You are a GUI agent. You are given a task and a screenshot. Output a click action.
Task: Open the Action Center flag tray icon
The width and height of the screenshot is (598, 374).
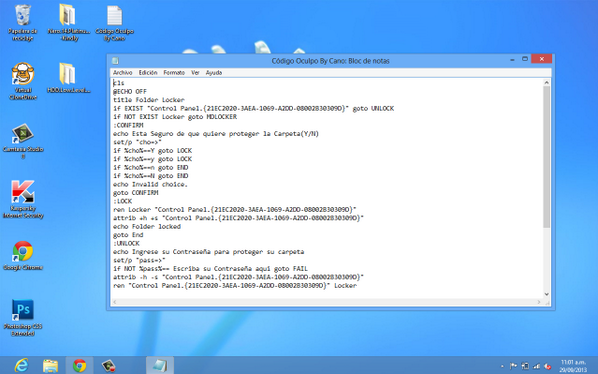513,366
